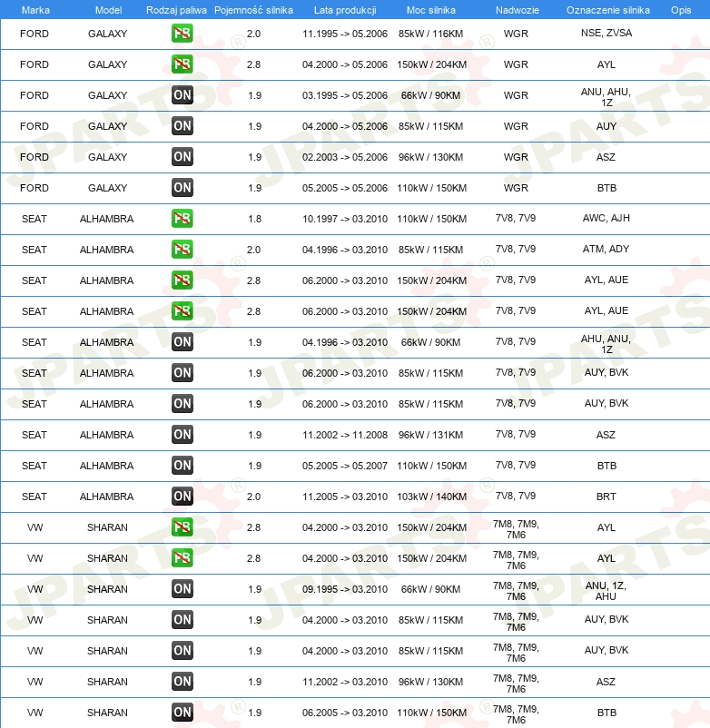Screen dimensions: 710x728
Task: Select the ON icon in the VW Sharan 66kW row
Action: coord(182,589)
